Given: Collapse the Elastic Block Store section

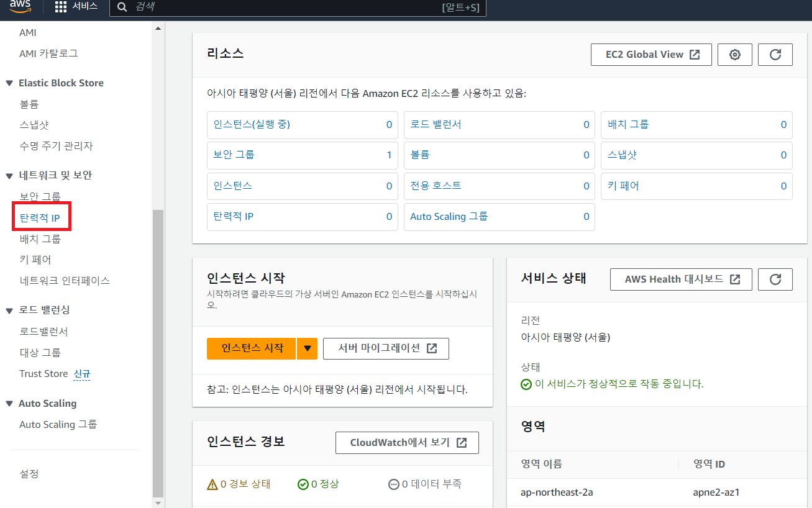Looking at the screenshot, I should [x=9, y=83].
